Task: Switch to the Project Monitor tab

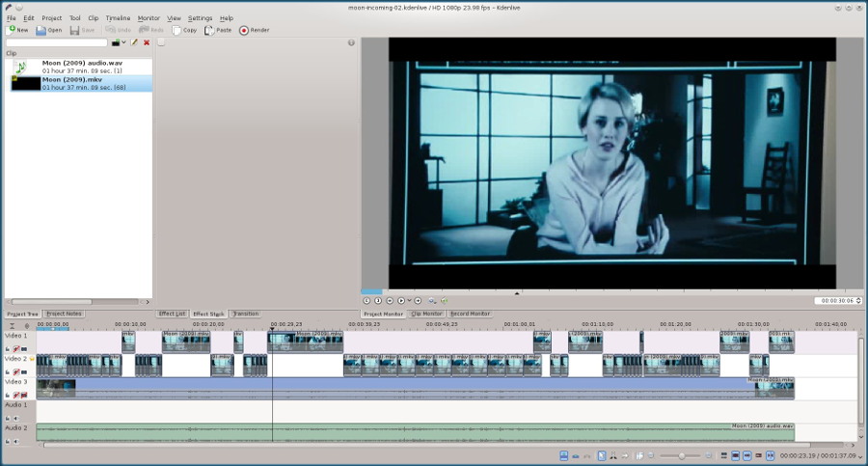Action: pos(383,314)
